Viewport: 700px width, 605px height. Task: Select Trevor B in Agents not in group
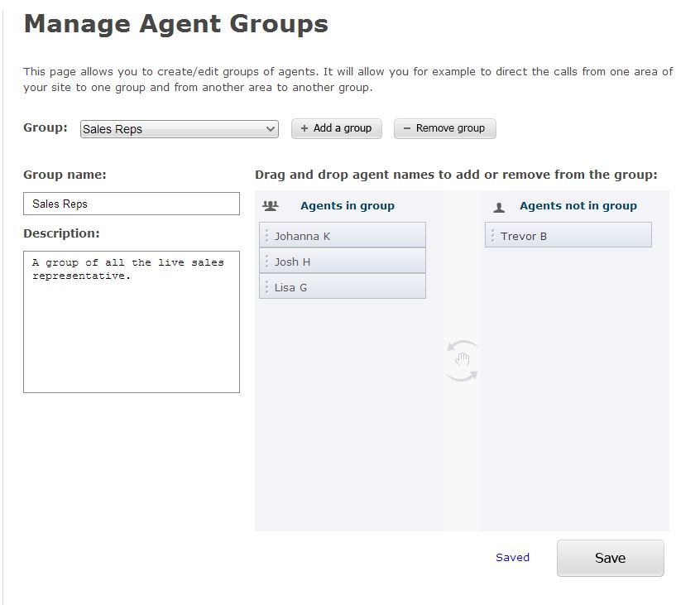568,235
